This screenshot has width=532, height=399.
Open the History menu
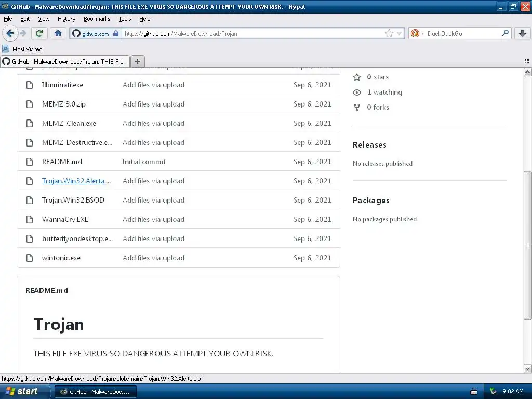click(x=66, y=19)
